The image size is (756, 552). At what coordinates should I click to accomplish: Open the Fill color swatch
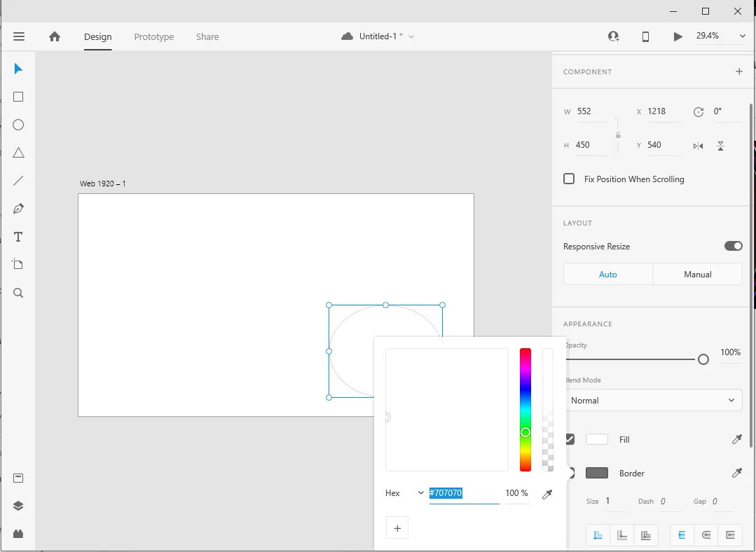click(x=597, y=439)
